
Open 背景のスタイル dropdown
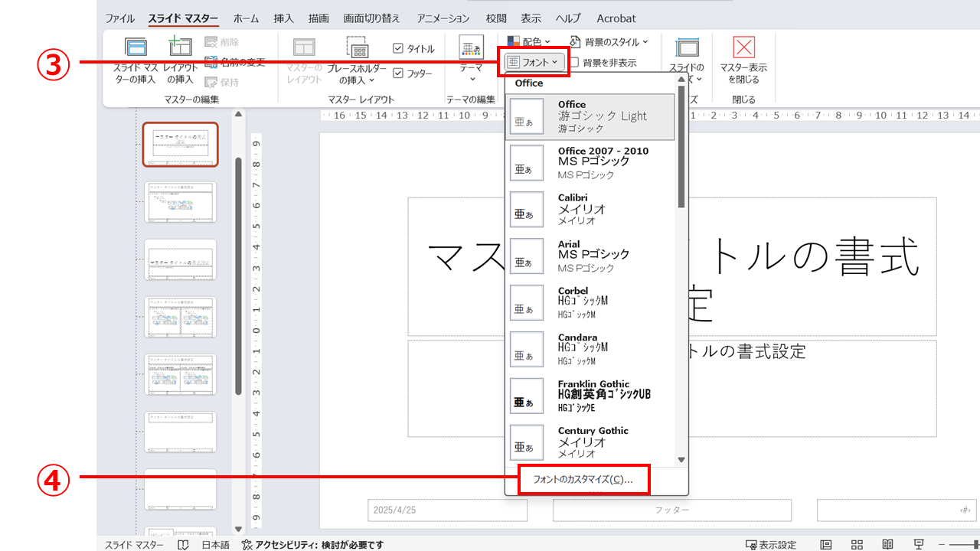[609, 42]
